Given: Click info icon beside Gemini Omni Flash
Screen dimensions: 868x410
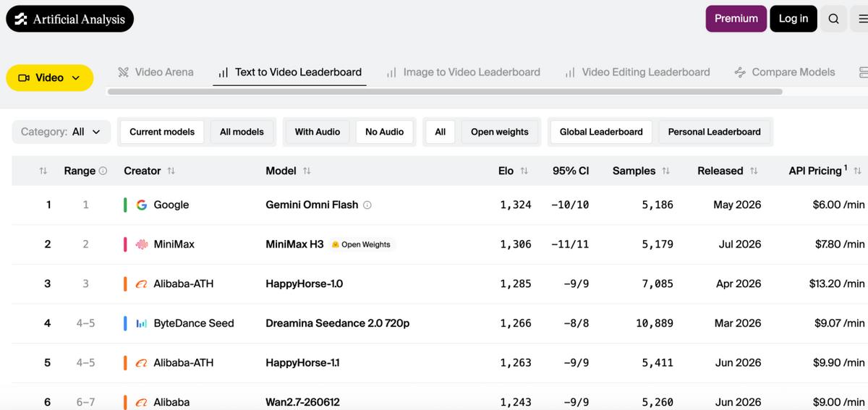Looking at the screenshot, I should pyautogui.click(x=367, y=205).
